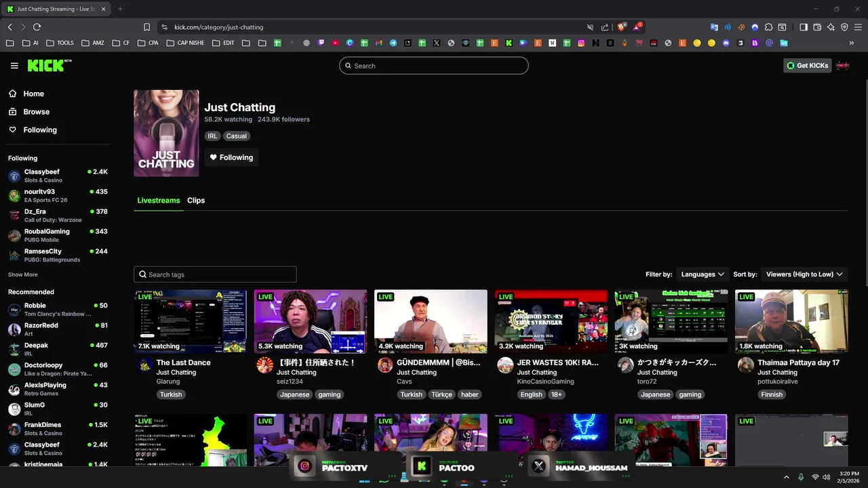
Task: Select the Turkish tag under Glarung
Action: [x=171, y=394]
